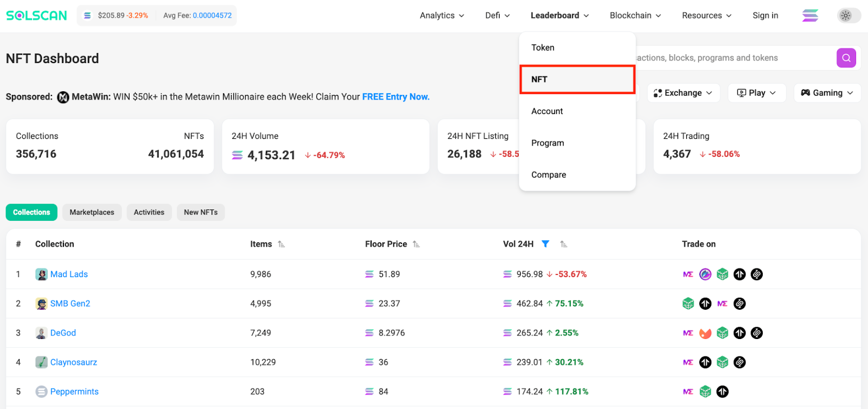Click the Vol 24H sort icon
868x409 pixels.
tap(564, 244)
